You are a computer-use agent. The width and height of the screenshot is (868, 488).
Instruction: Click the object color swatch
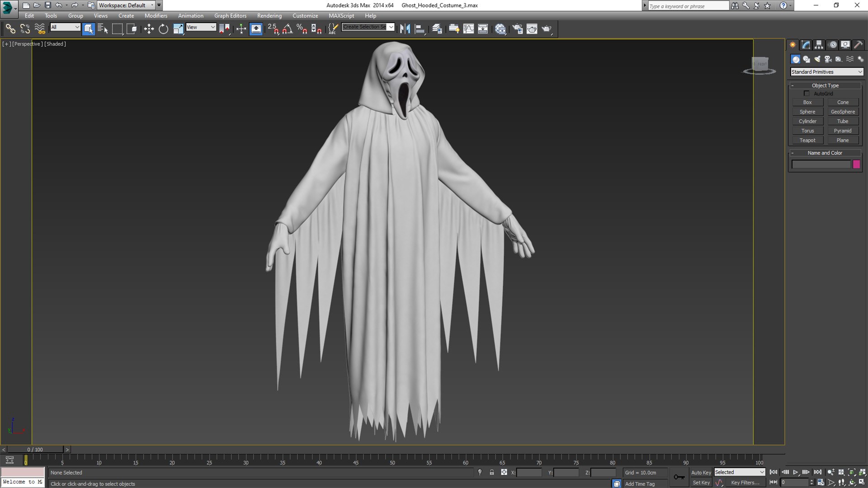click(x=856, y=164)
